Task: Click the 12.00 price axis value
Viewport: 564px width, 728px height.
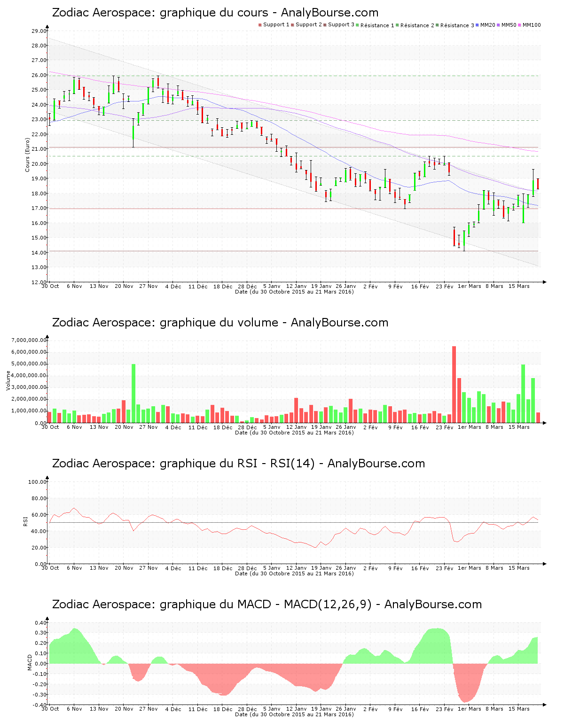Action: click(x=39, y=282)
